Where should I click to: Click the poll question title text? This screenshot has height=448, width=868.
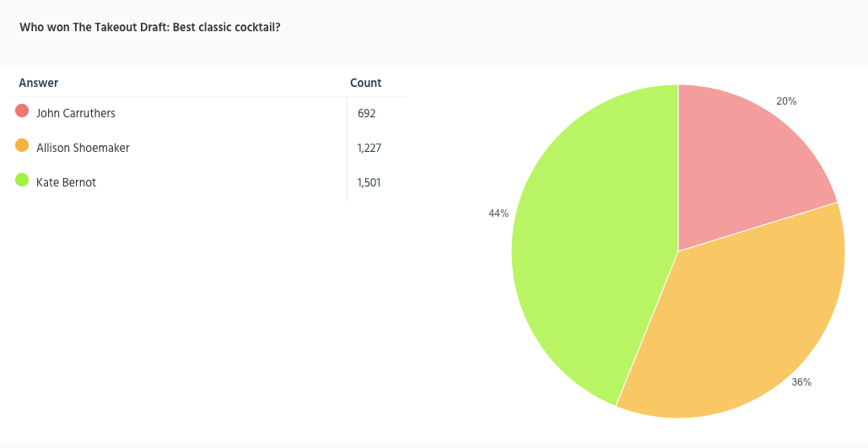click(150, 27)
